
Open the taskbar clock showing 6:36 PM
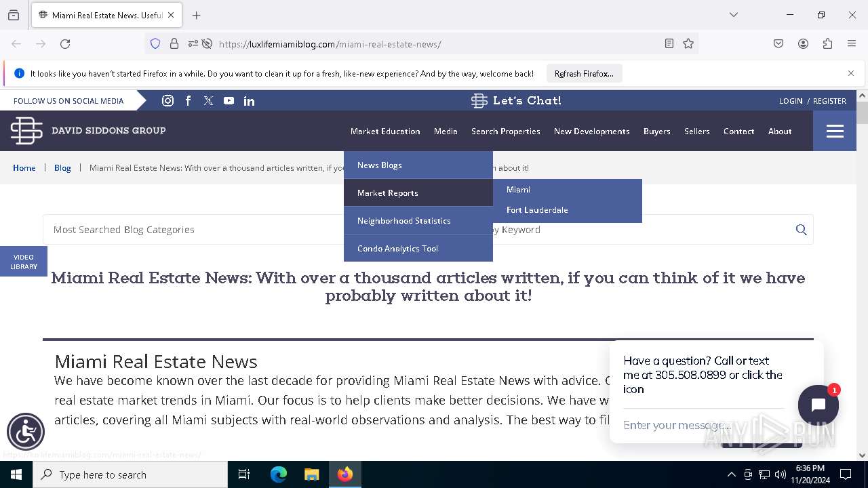pos(810,474)
